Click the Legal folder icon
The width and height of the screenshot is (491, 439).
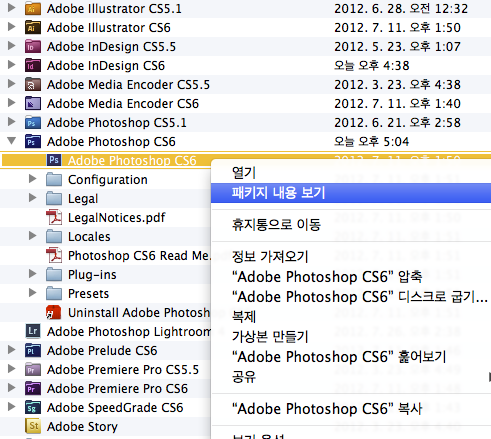[54, 198]
